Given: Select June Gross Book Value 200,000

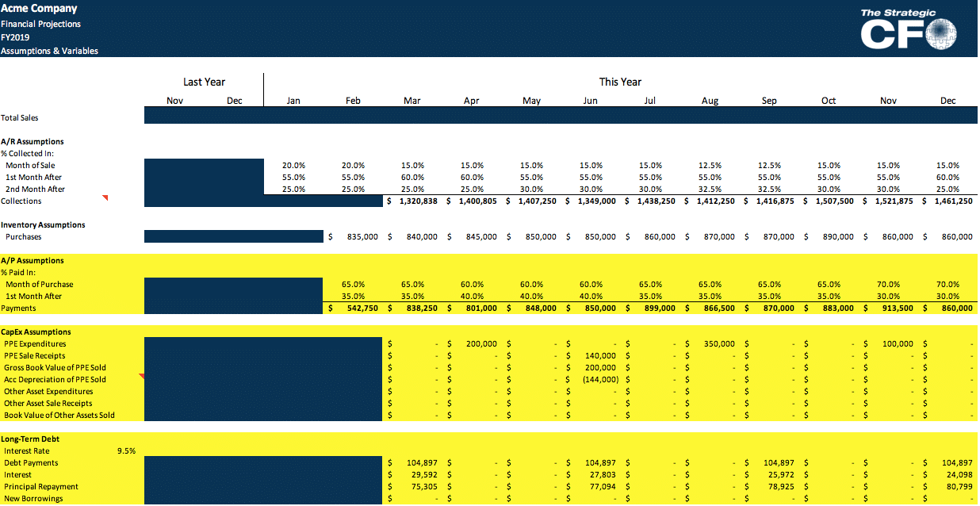Looking at the screenshot, I should click(x=600, y=368).
